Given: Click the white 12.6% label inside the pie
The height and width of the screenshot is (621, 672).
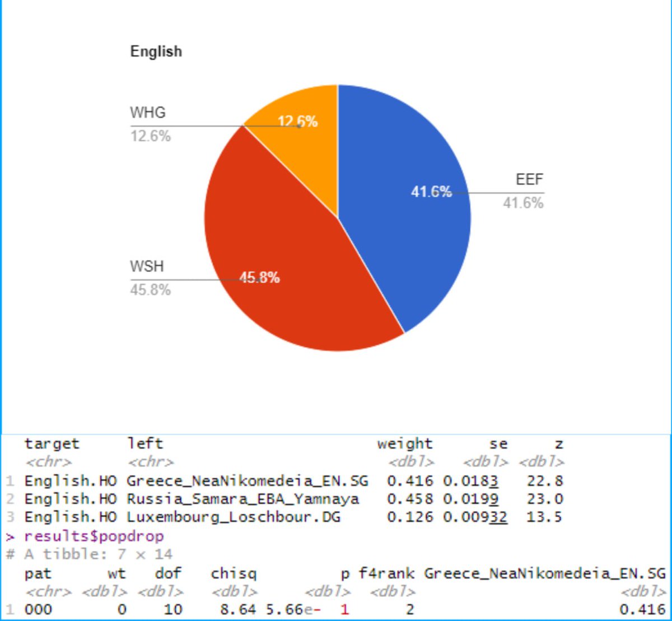Looking at the screenshot, I should [297, 121].
